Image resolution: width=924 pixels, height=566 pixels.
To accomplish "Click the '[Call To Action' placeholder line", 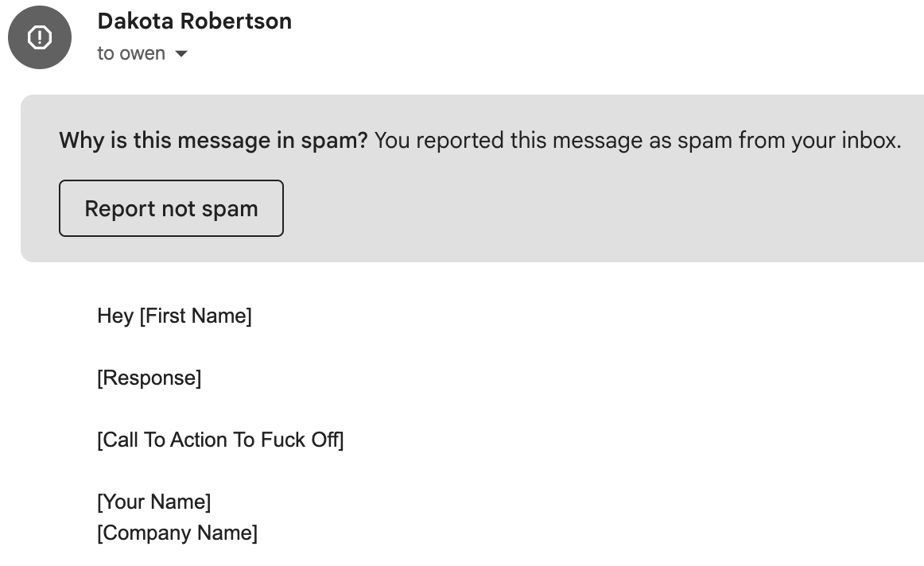I will point(220,440).
